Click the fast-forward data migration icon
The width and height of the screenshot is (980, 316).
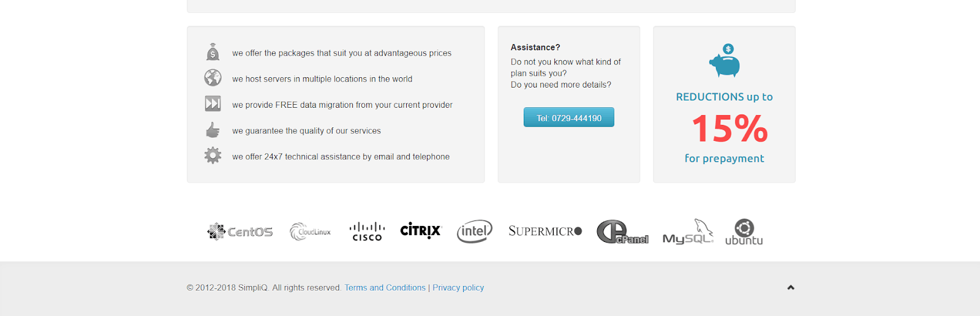pyautogui.click(x=213, y=103)
